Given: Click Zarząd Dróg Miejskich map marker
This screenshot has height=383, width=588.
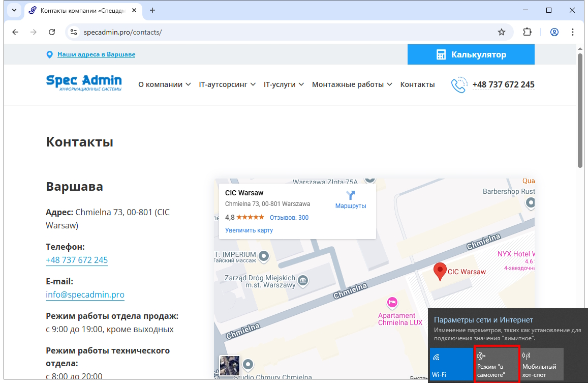Looking at the screenshot, I should pyautogui.click(x=302, y=280).
